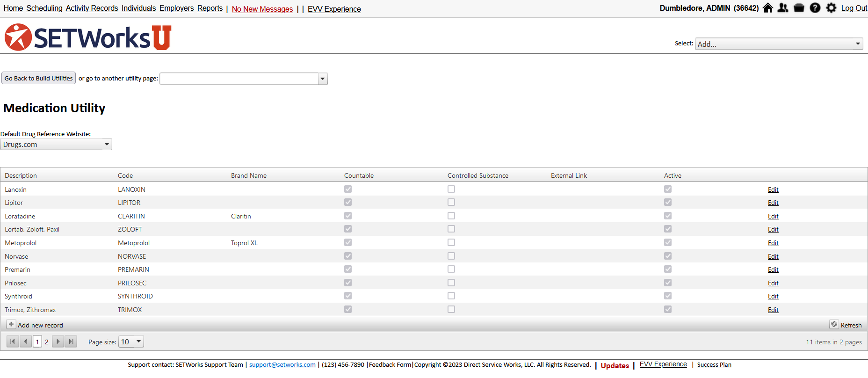
Task: Open the Individuals menu
Action: coord(139,8)
